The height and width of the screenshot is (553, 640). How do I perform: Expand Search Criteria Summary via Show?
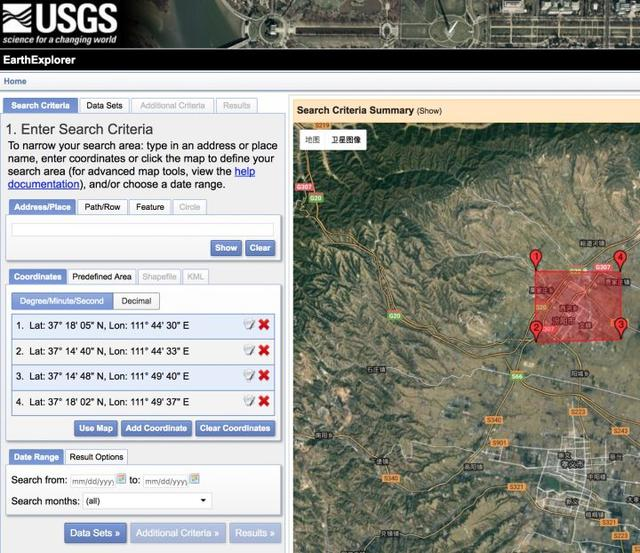click(x=429, y=111)
